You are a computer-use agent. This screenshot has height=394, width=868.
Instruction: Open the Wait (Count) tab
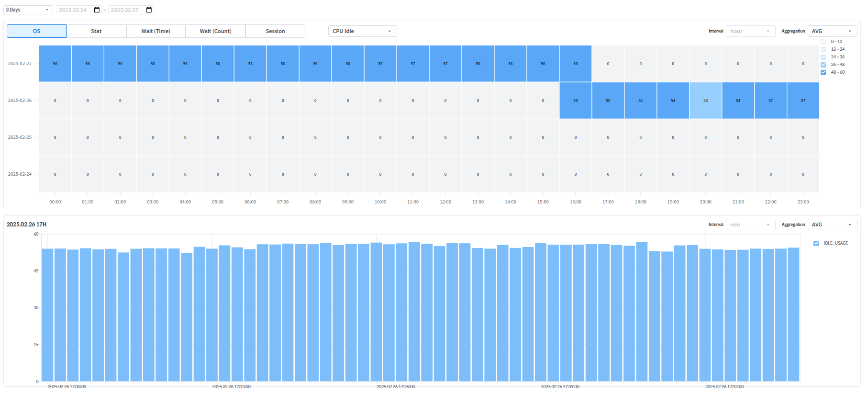(215, 31)
